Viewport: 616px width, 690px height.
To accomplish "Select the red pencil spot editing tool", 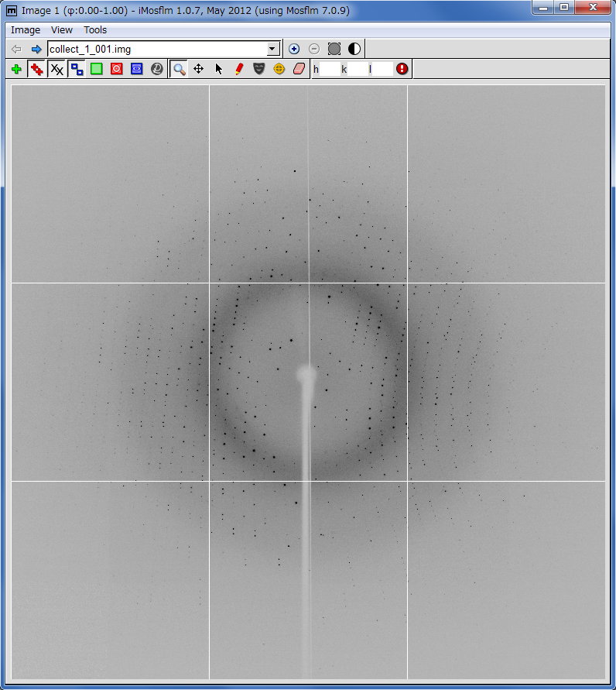I will (x=239, y=69).
